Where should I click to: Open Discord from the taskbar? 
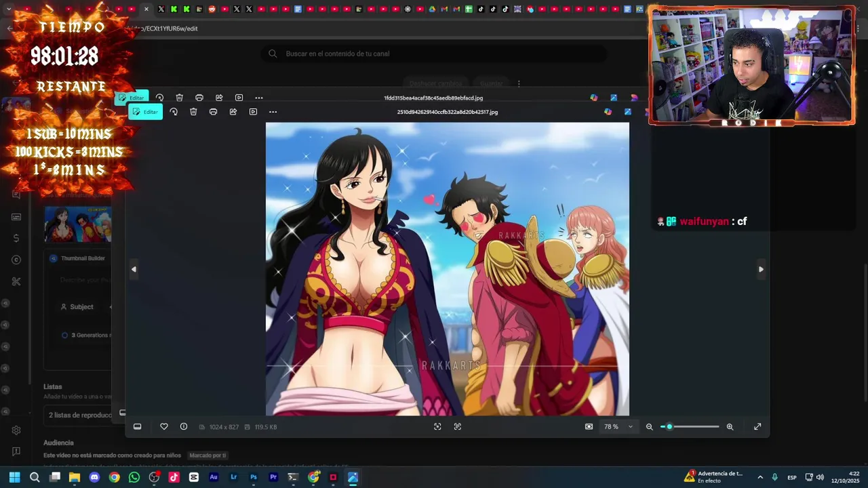(94, 477)
